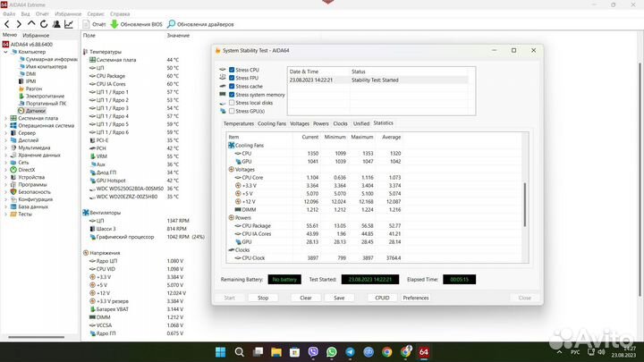Click tree panel horizontal scrollbar
Screen dimensions: 644x362
pos(36,337)
